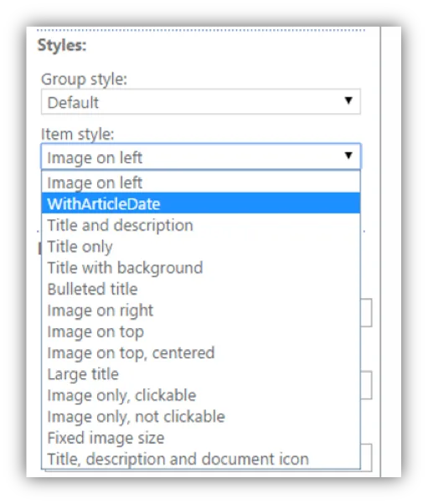428x504 pixels.
Task: Pick the Image on top style
Action: pos(201,331)
